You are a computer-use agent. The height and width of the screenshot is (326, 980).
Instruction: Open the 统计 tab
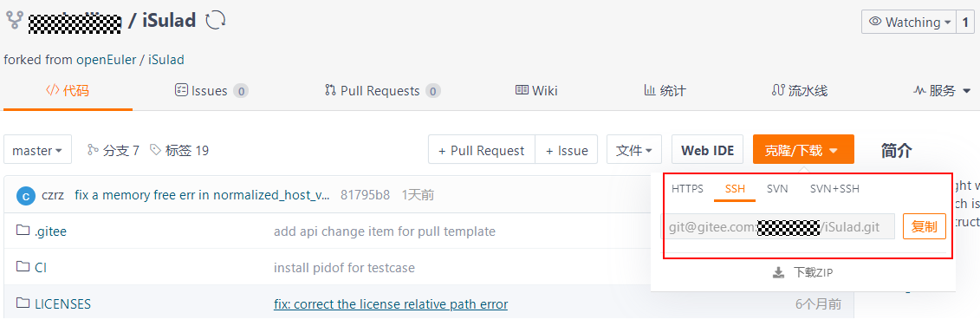[x=665, y=91]
